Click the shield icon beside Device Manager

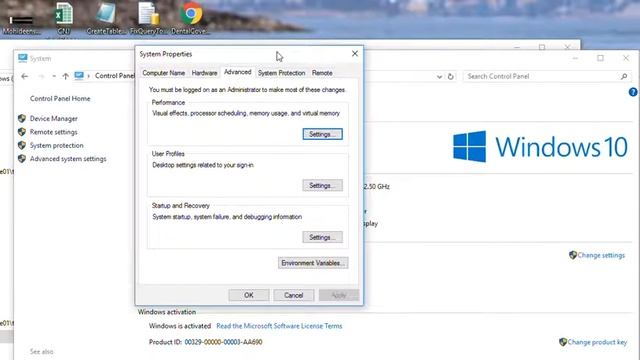point(22,118)
